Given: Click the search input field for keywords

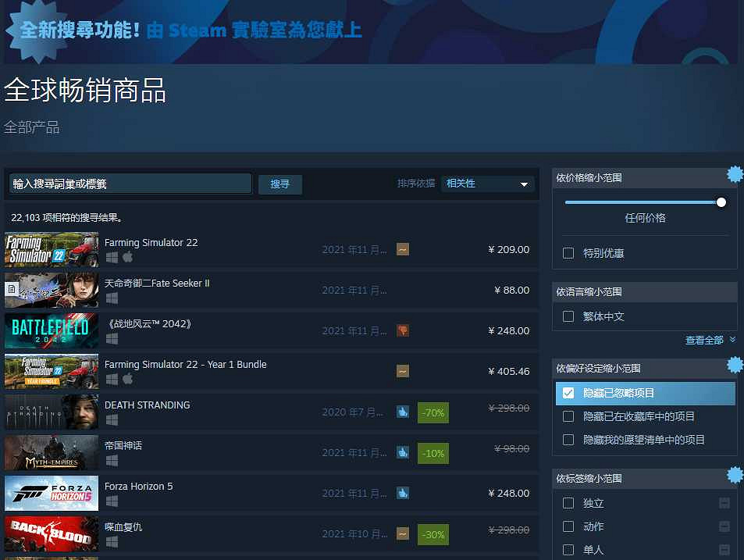Looking at the screenshot, I should coord(130,183).
